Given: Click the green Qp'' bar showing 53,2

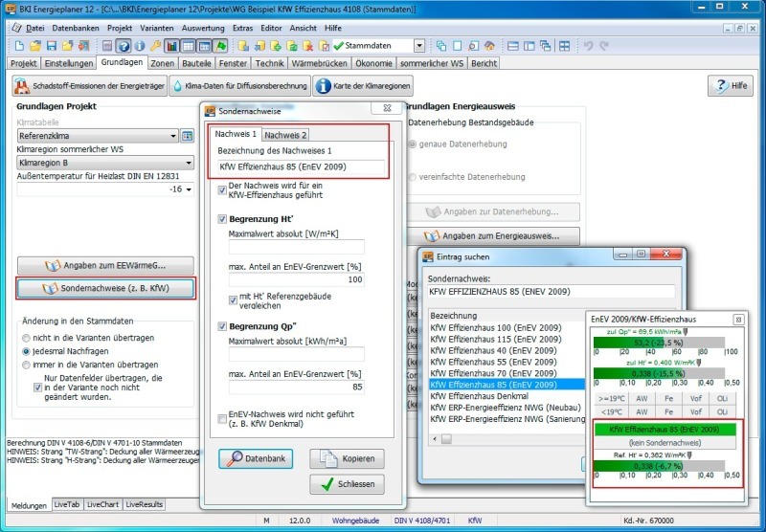Looking at the screenshot, I should (x=659, y=343).
